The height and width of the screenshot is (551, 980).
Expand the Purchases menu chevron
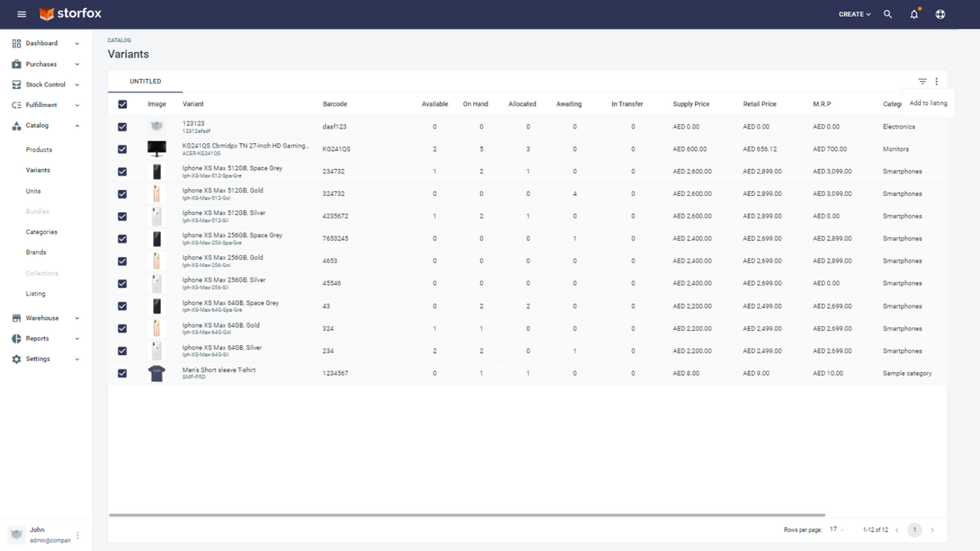[77, 64]
